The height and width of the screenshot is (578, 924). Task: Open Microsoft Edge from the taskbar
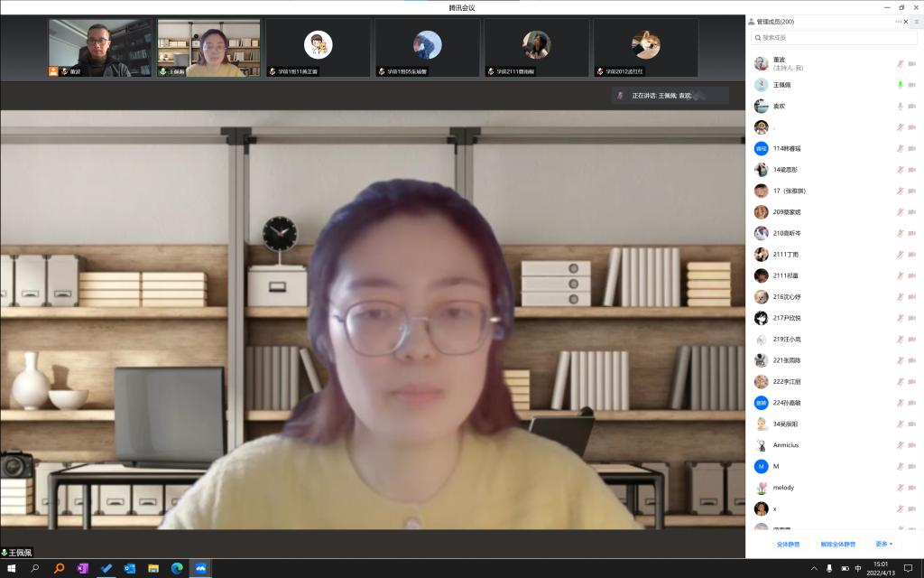coord(177,568)
